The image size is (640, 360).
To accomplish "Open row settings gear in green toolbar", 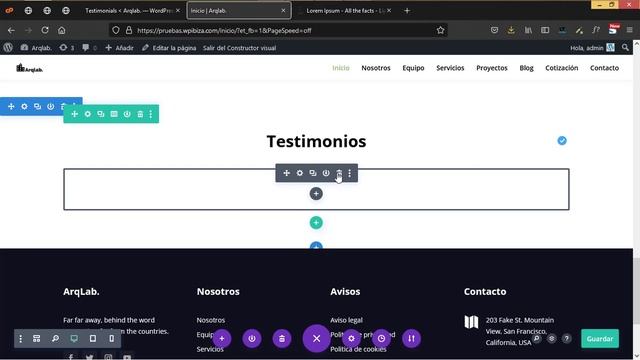I will pyautogui.click(x=88, y=114).
